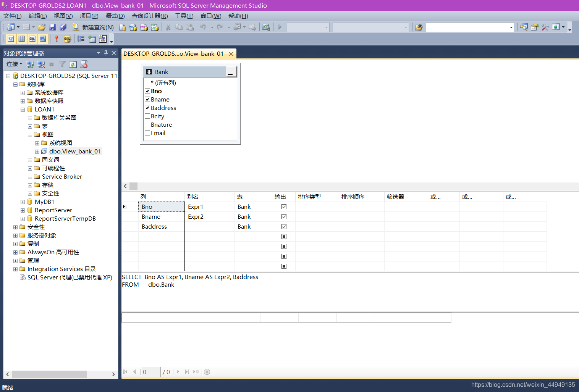Refresh the Object Explorer tree
This screenshot has width=579, height=392.
(x=73, y=64)
